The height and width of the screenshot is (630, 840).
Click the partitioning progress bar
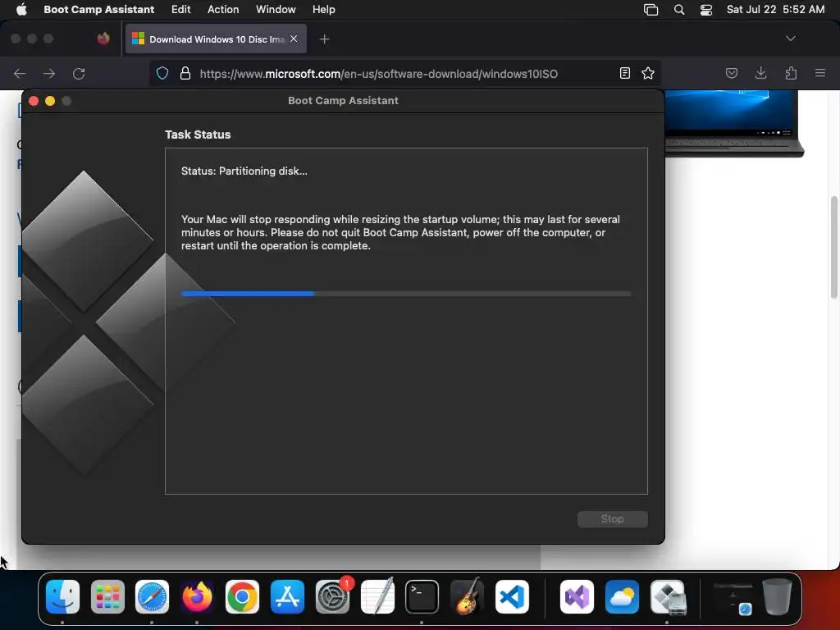click(x=406, y=294)
